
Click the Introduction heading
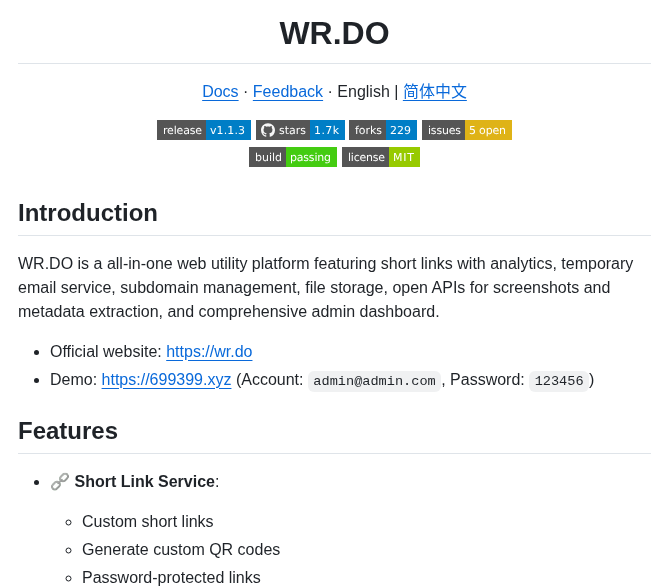(88, 213)
